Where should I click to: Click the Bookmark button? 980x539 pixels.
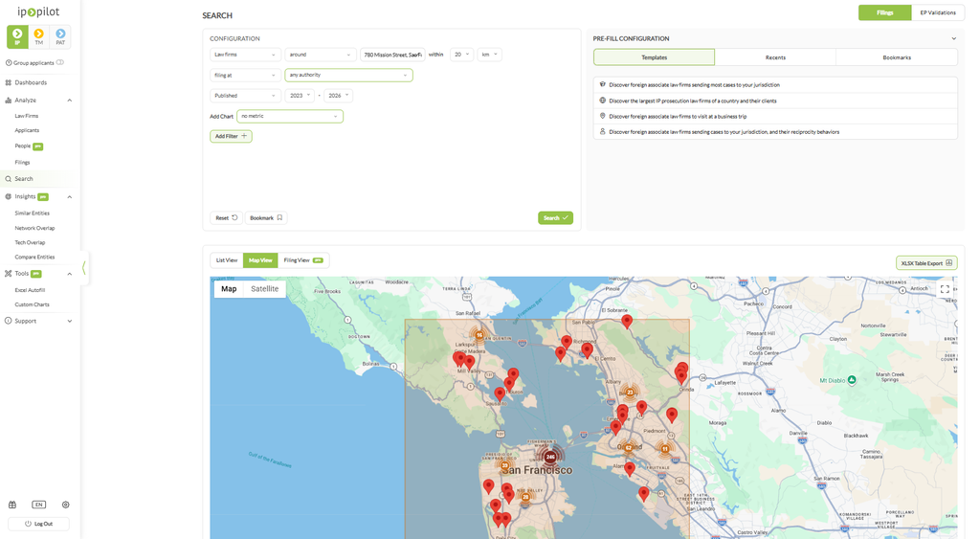(266, 218)
